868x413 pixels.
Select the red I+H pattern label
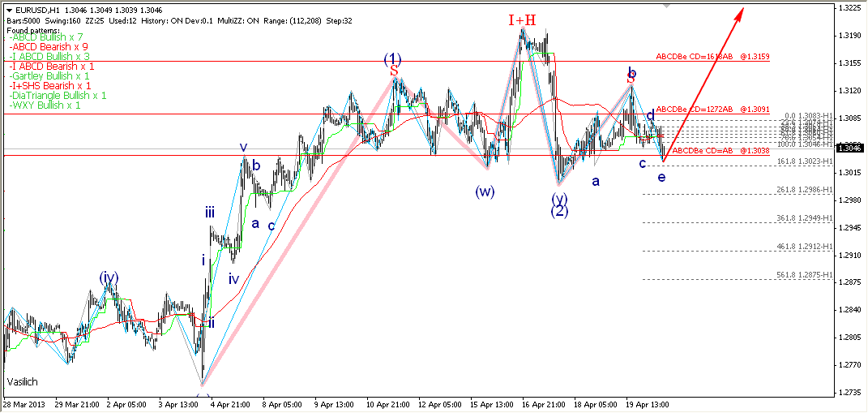pos(522,20)
